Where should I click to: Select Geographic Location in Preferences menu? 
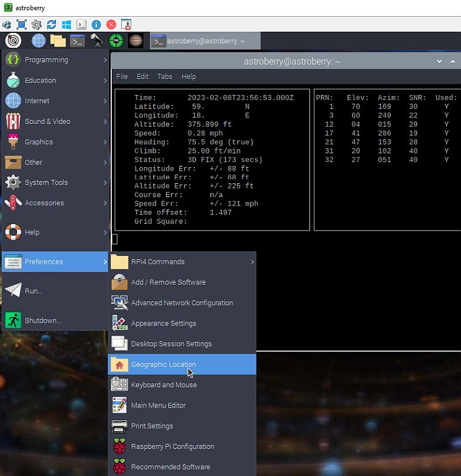click(182, 364)
